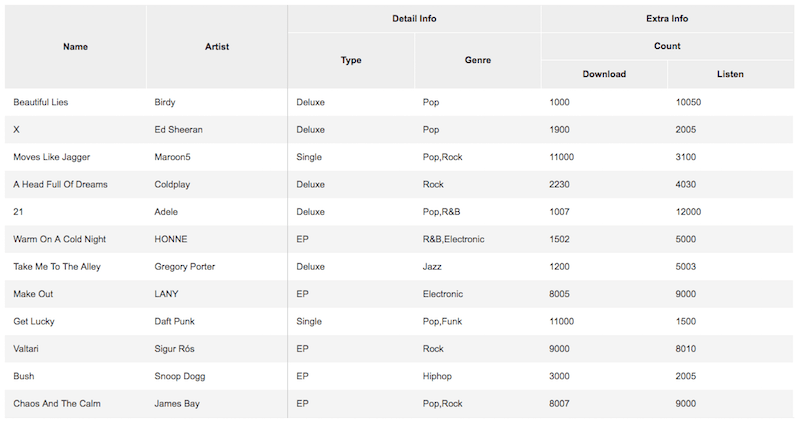Select the Coldplay artist cell
Viewport: 800px width, 425px height.
tap(176, 184)
